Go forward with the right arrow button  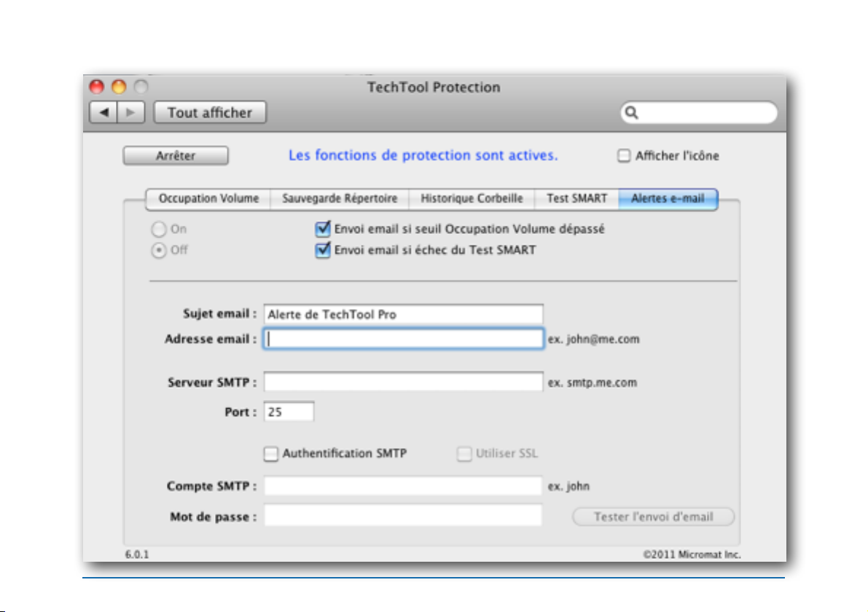coord(131,112)
